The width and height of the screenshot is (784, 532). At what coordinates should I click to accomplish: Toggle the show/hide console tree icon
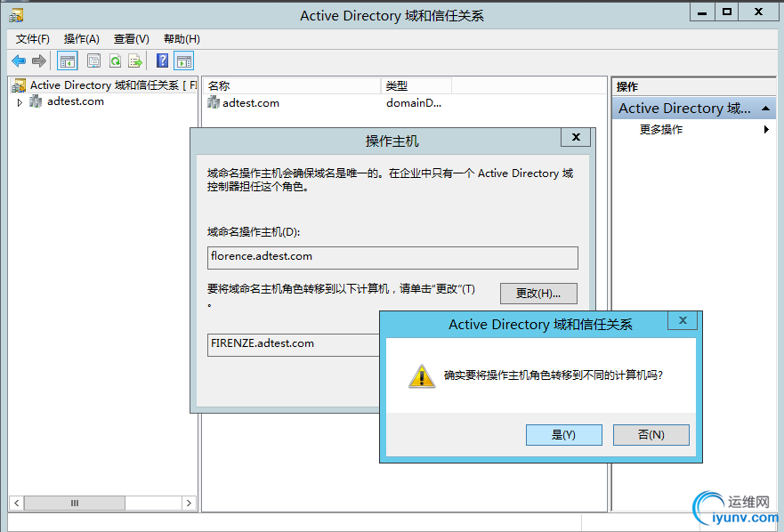pyautogui.click(x=67, y=61)
